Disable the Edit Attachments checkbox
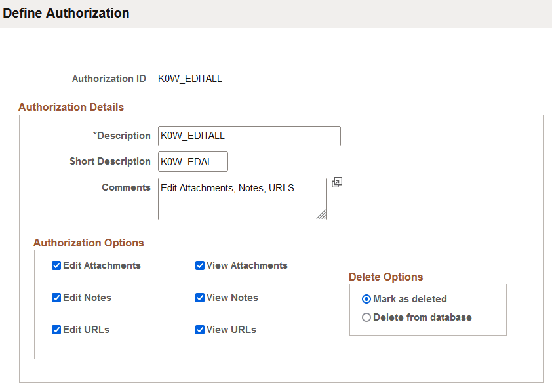This screenshot has height=392, width=552. click(56, 265)
